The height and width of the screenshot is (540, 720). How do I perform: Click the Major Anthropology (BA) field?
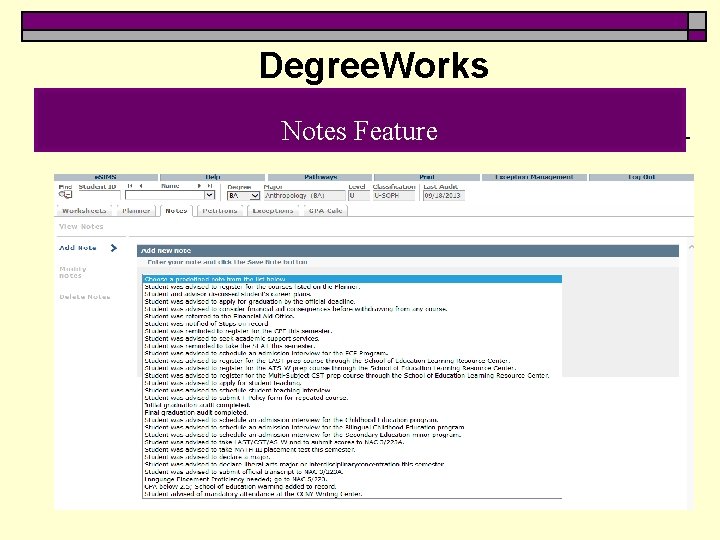[304, 196]
